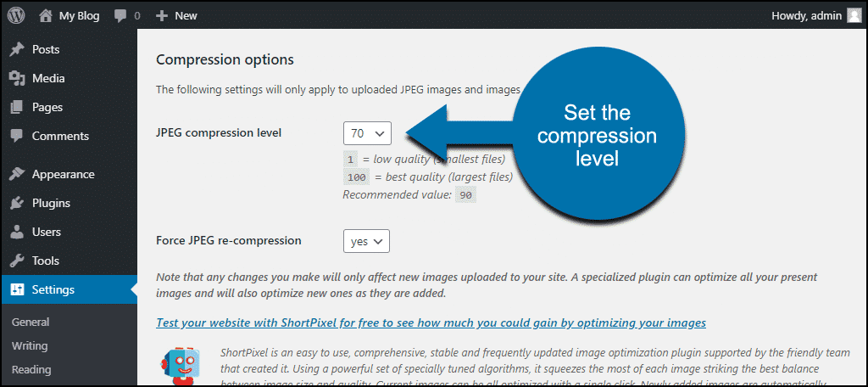Screen dimensions: 868x387
Task: Open the Users person icon
Action: click(17, 232)
